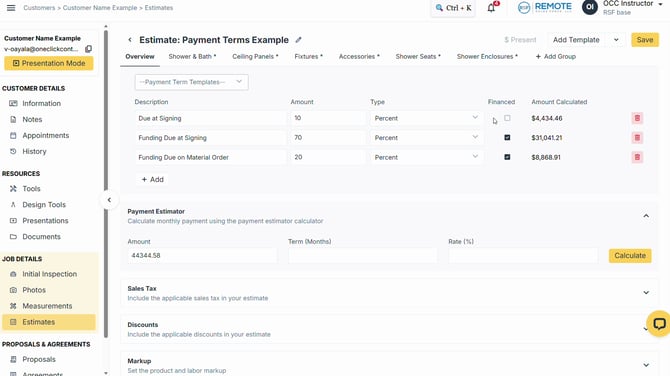Open the Shower Seats tab
Screen dimensions: 670x376
pos(418,56)
